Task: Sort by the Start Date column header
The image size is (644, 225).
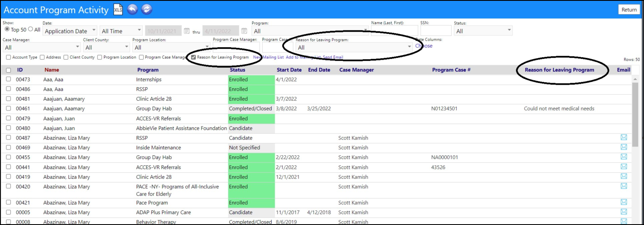Action: click(289, 70)
